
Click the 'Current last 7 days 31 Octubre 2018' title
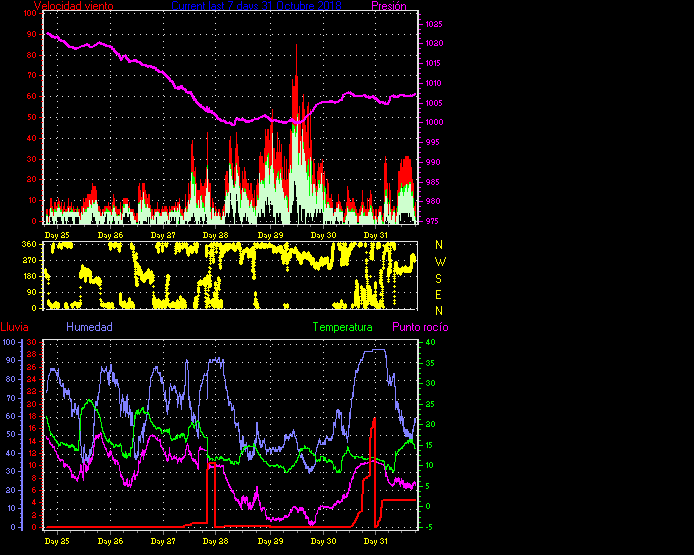(256, 6)
